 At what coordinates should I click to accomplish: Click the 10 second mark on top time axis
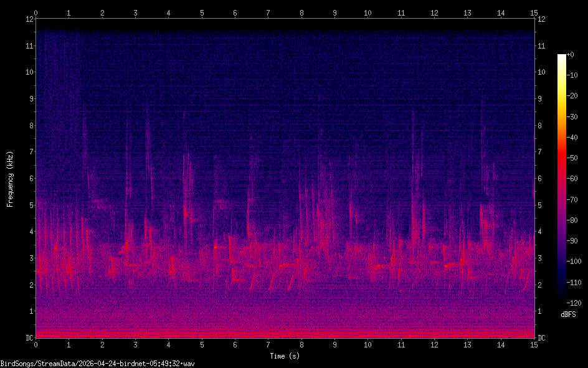[367, 12]
